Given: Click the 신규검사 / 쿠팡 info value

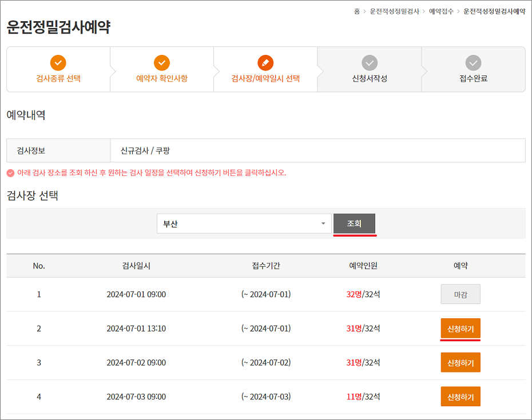Looking at the screenshot, I should [145, 150].
